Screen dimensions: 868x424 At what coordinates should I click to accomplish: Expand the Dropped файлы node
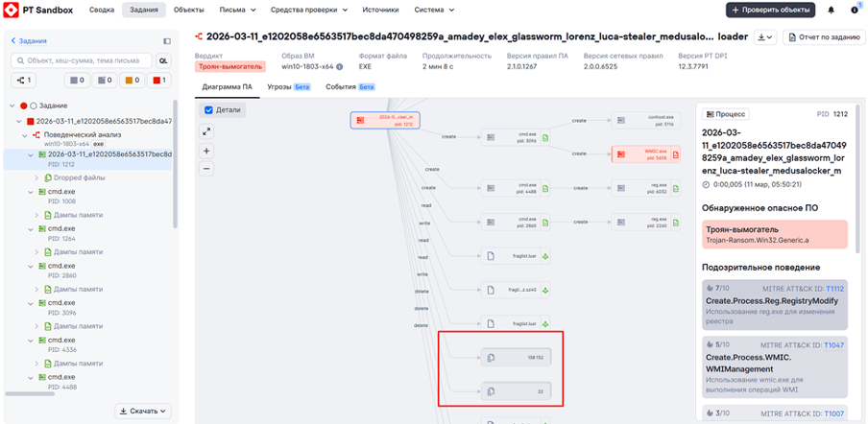[36, 178]
